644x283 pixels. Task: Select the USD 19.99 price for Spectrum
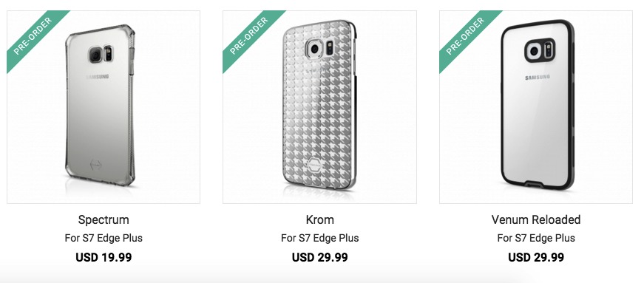tap(104, 258)
